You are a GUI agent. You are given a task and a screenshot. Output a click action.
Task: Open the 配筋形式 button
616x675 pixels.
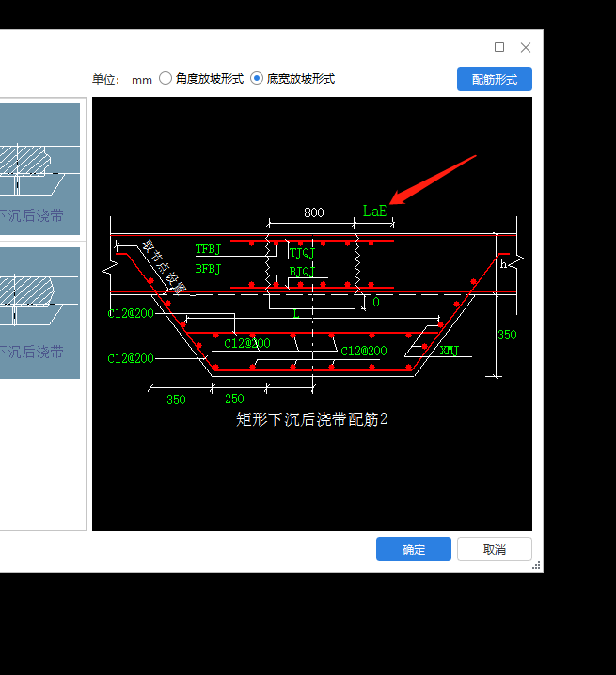coord(494,79)
